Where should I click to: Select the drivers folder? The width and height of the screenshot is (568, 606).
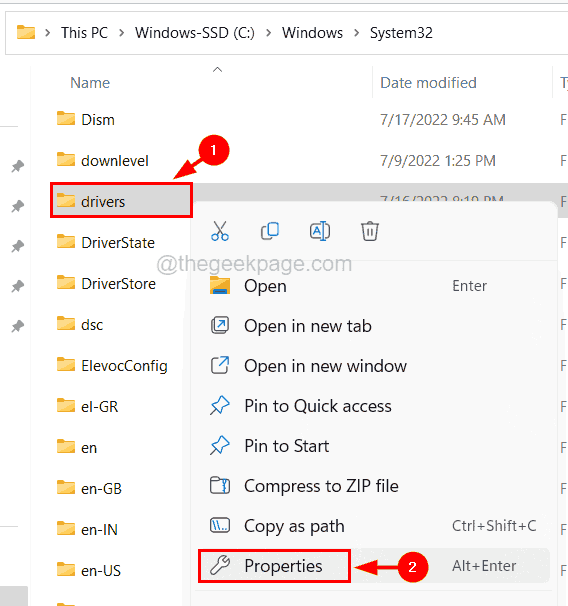tap(121, 201)
